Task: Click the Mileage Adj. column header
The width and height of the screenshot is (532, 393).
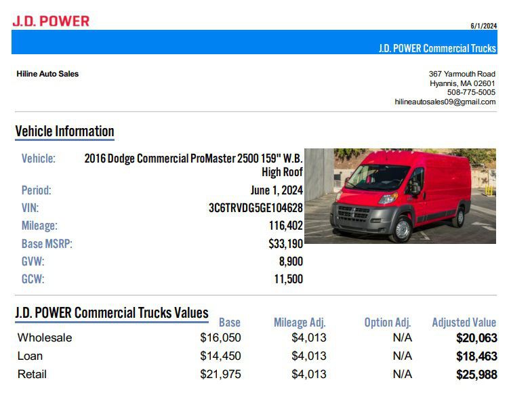Action: (300, 323)
